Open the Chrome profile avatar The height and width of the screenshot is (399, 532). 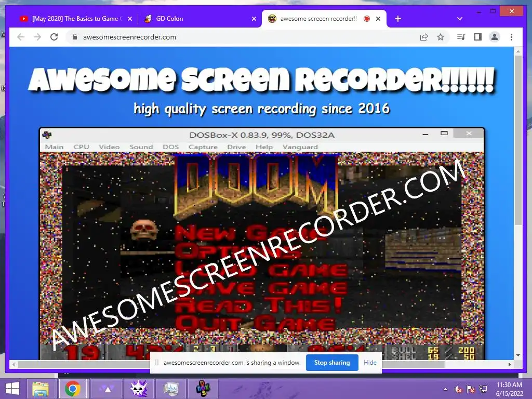click(x=495, y=37)
